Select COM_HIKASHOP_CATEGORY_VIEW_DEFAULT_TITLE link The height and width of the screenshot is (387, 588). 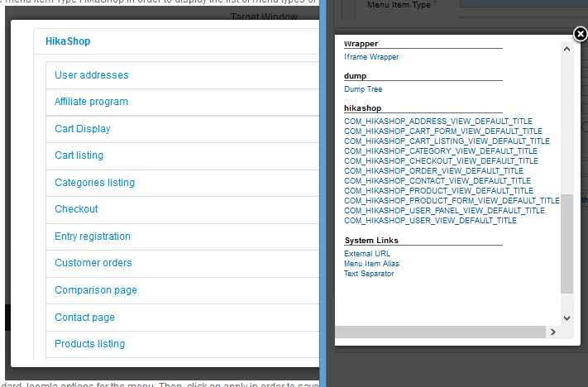point(441,151)
